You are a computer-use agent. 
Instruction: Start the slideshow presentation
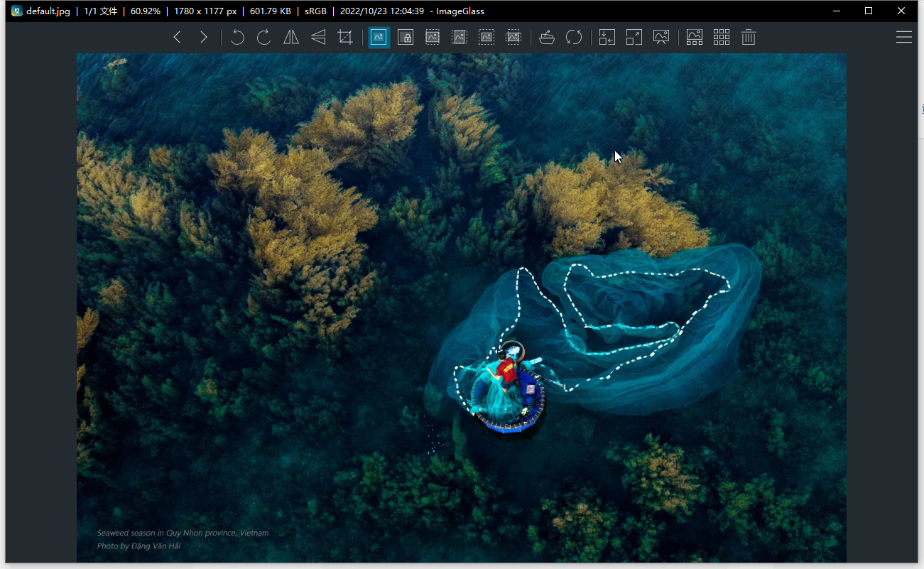[661, 38]
